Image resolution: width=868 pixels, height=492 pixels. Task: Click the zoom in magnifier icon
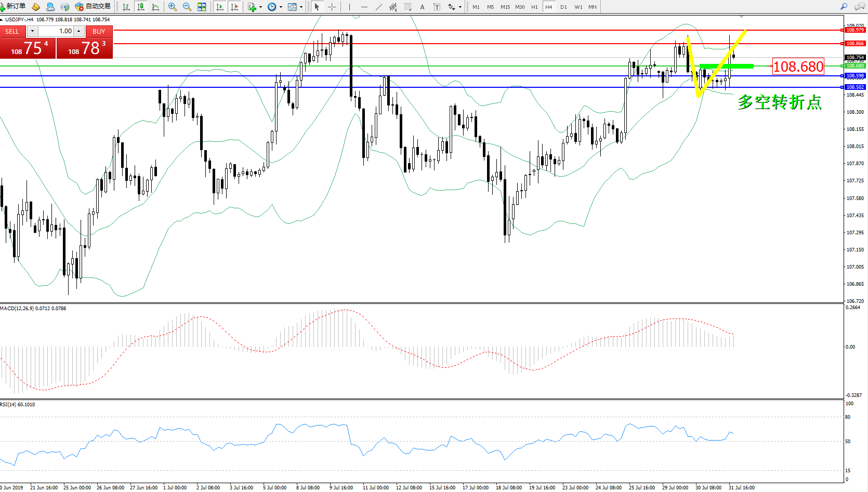[x=173, y=7]
